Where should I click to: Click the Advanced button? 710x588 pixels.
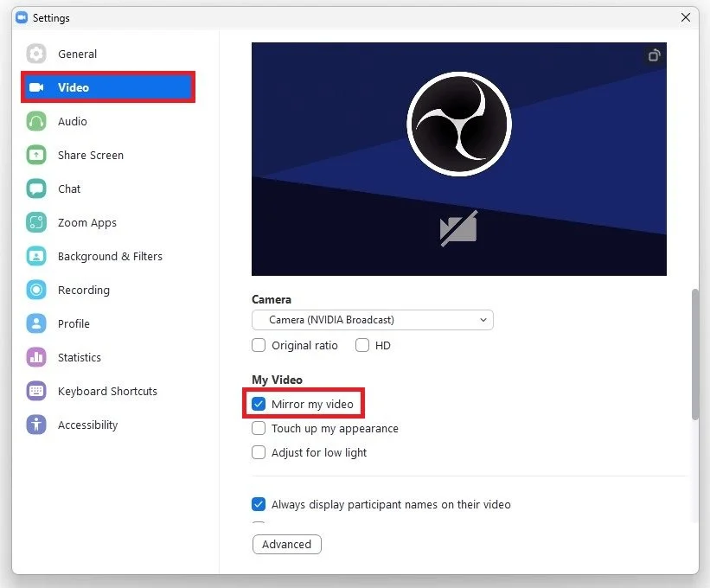click(x=286, y=544)
